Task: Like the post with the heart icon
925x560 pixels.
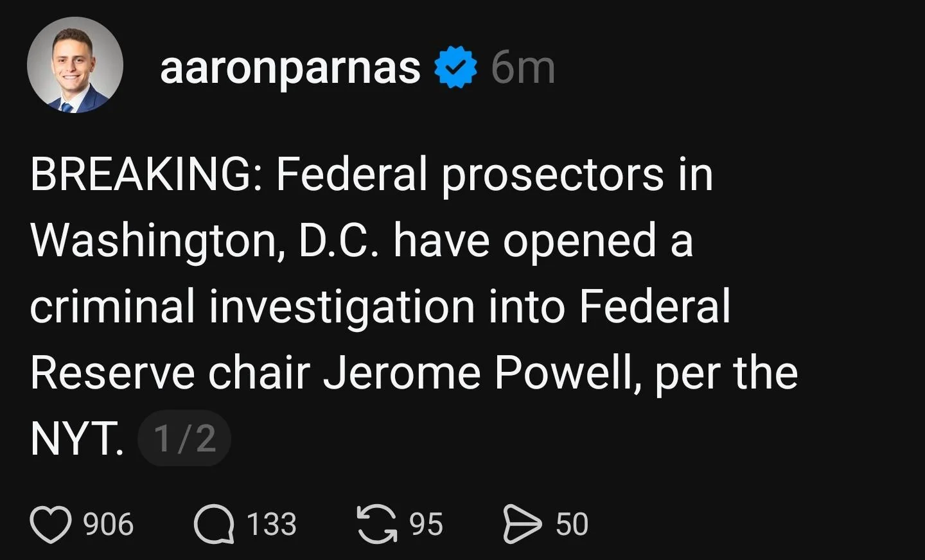Action: pyautogui.click(x=50, y=524)
